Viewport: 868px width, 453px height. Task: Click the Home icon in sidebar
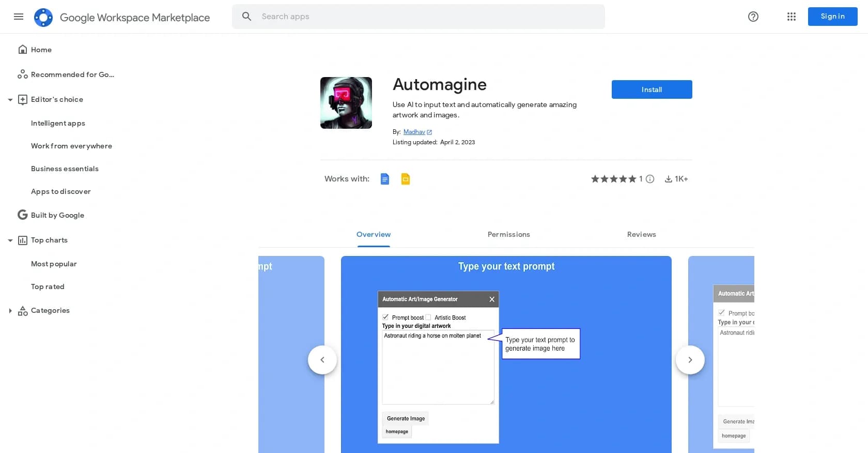[23, 50]
